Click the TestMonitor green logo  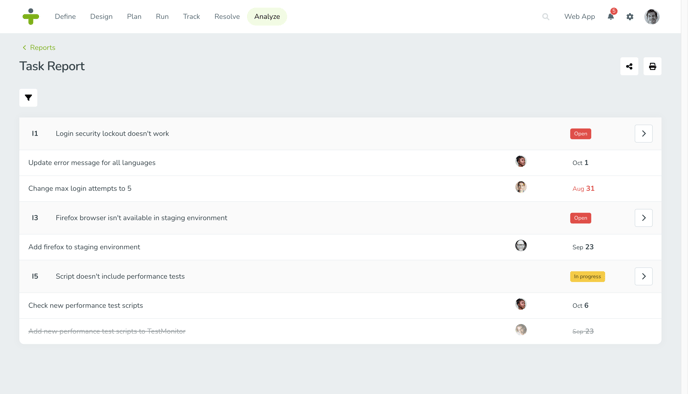31,16
